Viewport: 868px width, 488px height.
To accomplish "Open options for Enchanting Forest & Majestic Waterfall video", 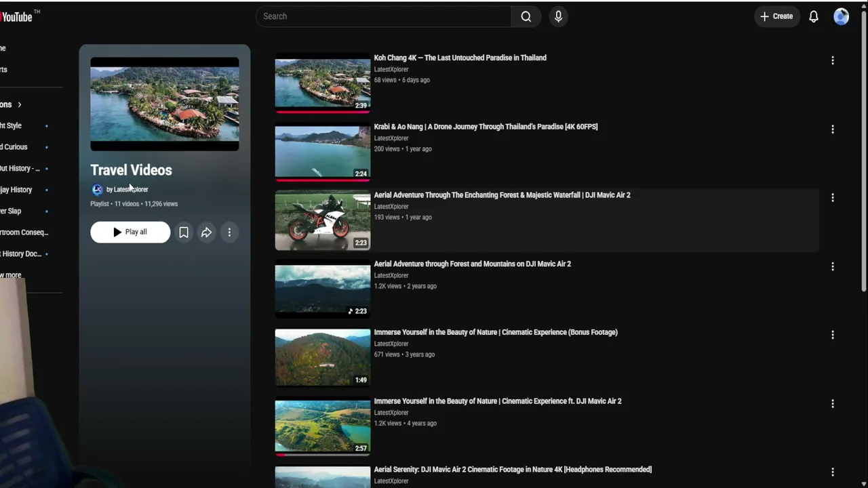I will point(833,197).
